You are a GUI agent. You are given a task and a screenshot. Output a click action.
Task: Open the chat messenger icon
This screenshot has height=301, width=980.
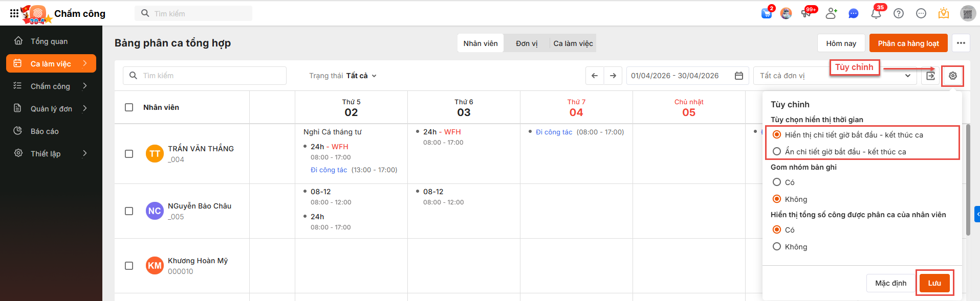(853, 14)
